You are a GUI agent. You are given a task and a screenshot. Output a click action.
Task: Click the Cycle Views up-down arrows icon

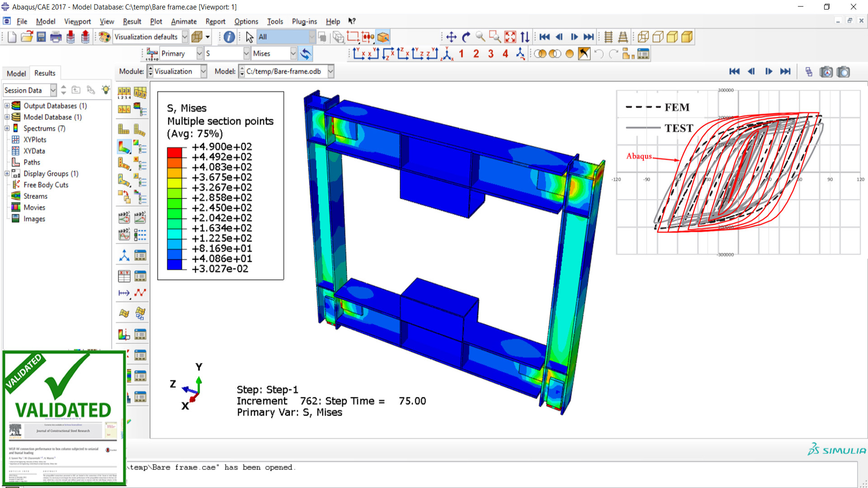coord(524,37)
